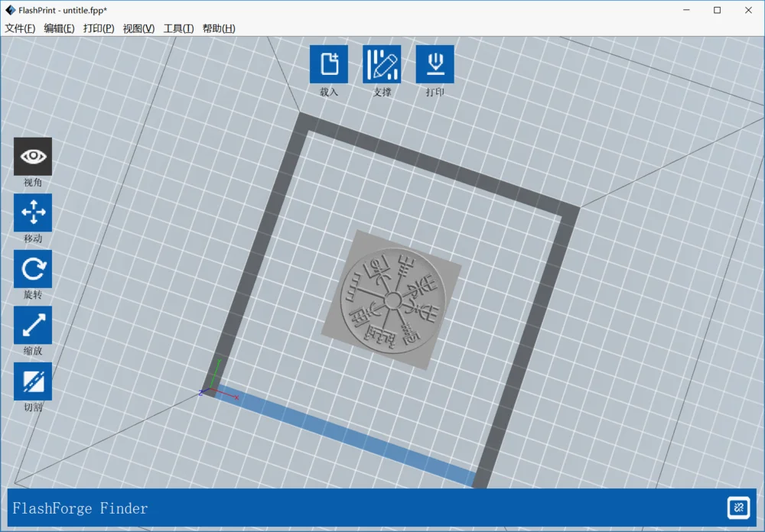Click the 支撑 label under supports icon
The width and height of the screenshot is (765, 532).
(382, 92)
